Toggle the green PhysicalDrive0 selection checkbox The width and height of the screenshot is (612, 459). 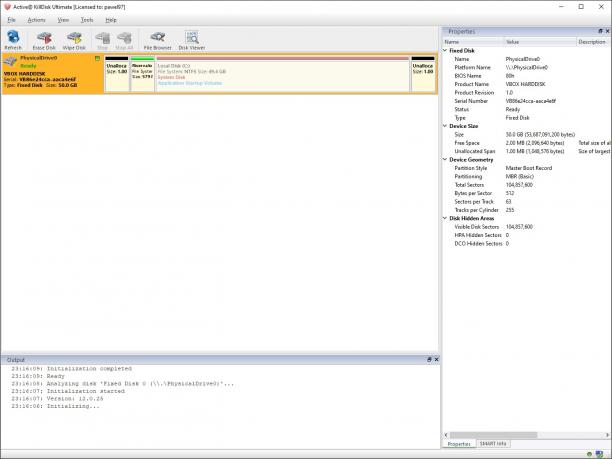click(x=98, y=59)
